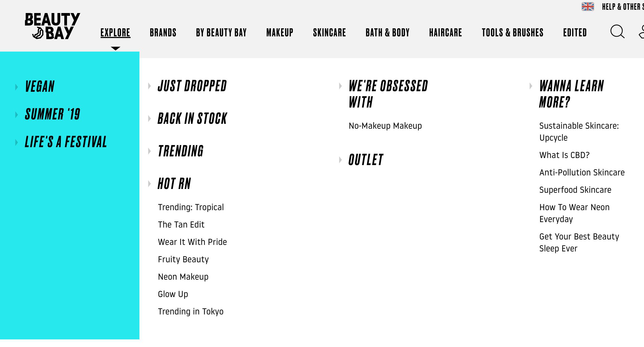644x347 pixels.
Task: Open Life's a Festival section
Action: [x=66, y=142]
